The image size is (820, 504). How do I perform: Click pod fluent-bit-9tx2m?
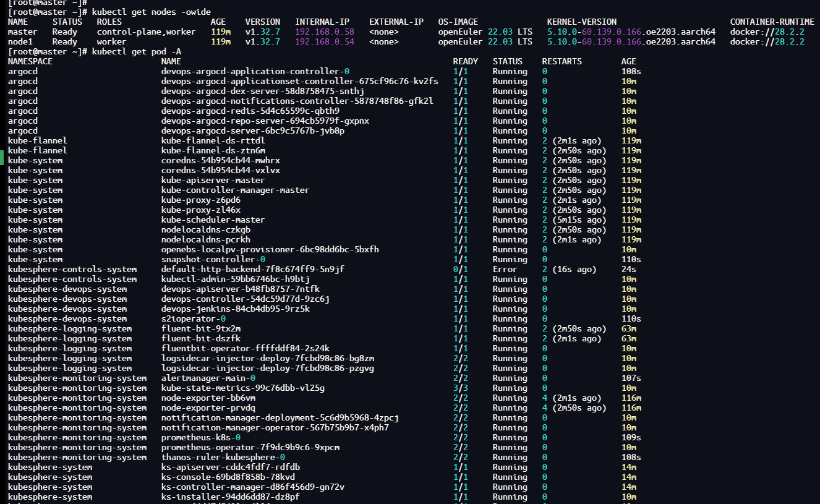[201, 329]
